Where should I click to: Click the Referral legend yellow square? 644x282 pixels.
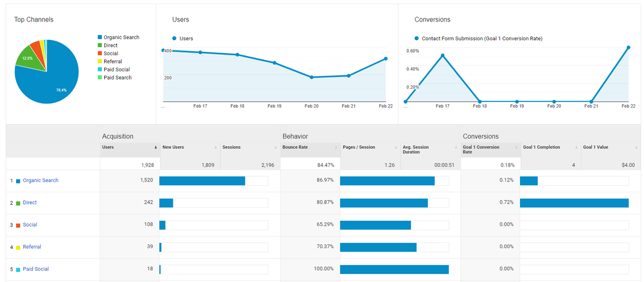100,61
